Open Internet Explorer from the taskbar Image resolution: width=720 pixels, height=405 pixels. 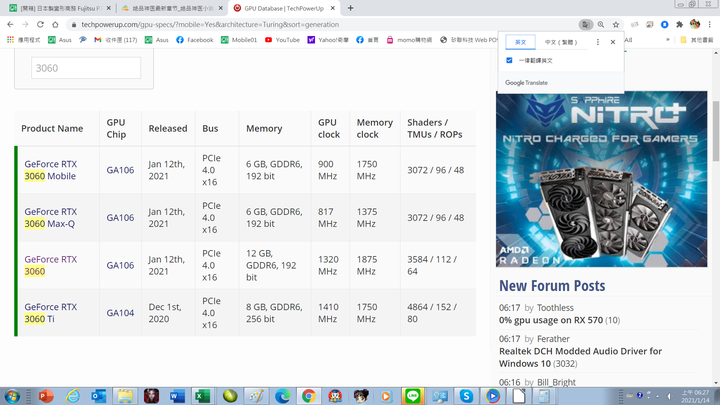(73, 396)
